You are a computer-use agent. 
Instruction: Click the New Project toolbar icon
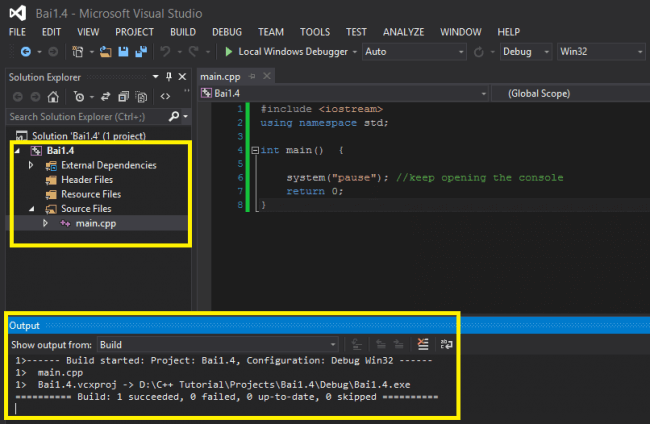coord(78,52)
